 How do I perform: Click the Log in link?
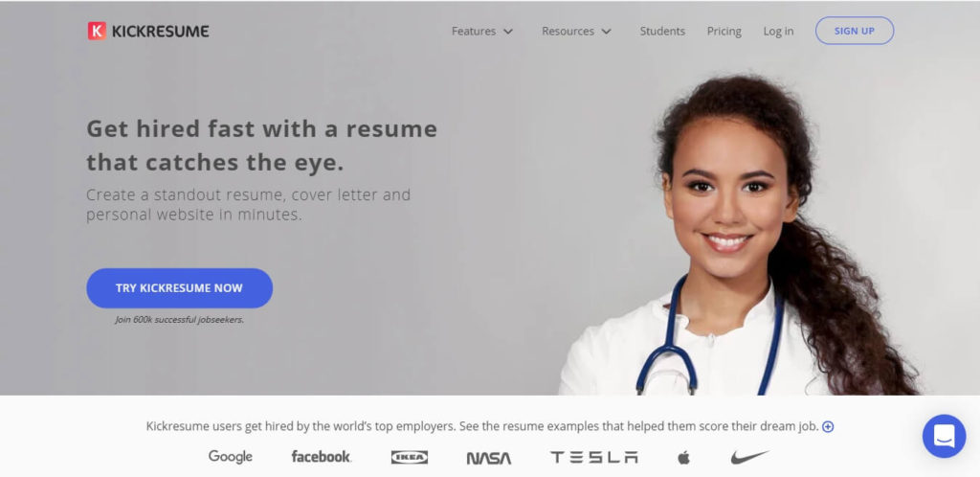pyautogui.click(x=778, y=31)
